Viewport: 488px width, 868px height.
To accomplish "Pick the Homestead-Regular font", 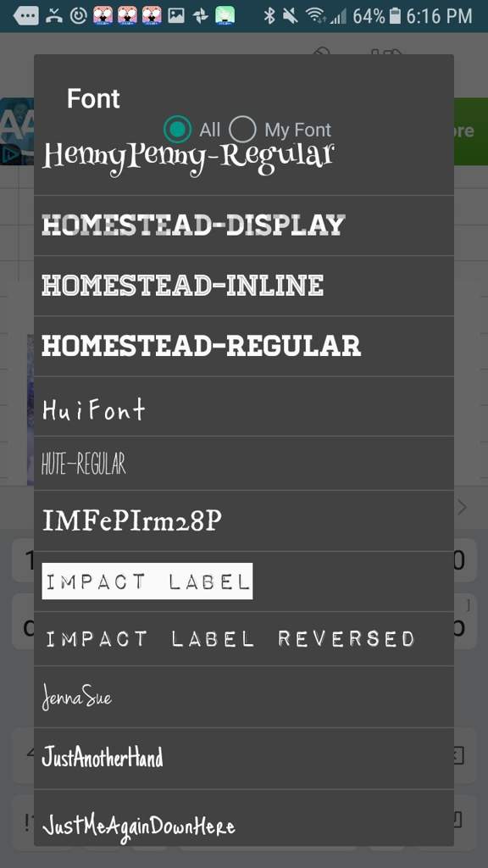I will [x=244, y=346].
